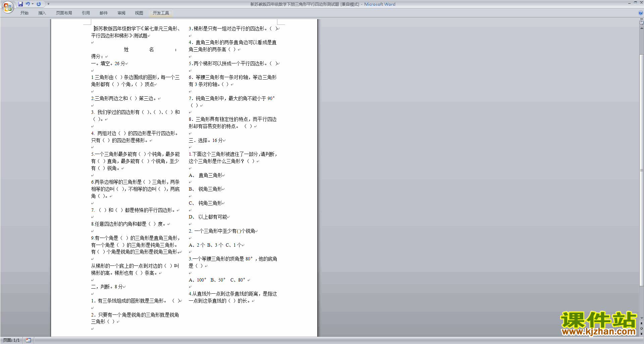Minimize the Microsoft Word window

[x=629, y=3]
